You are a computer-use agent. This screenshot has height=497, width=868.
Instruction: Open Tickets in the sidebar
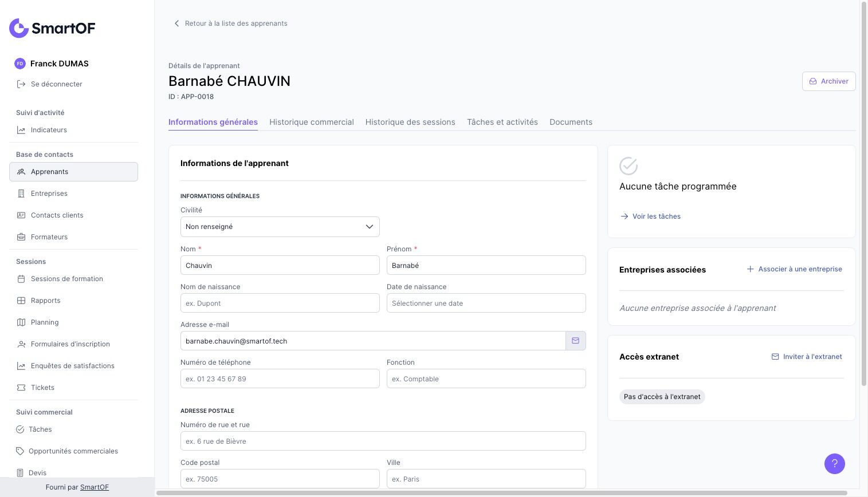pyautogui.click(x=42, y=388)
